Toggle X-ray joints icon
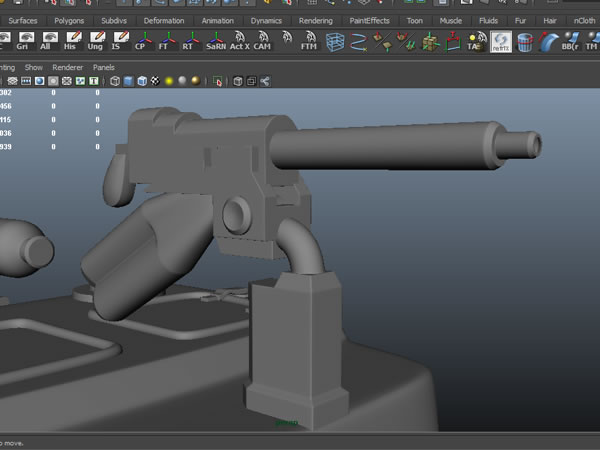Screen dimensions: 600x450 [265, 81]
